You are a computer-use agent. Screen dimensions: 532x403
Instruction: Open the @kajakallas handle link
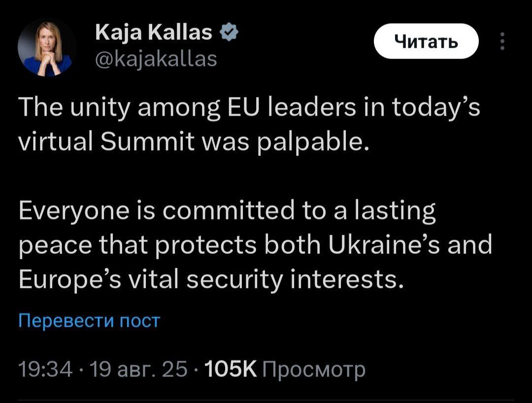click(x=154, y=59)
